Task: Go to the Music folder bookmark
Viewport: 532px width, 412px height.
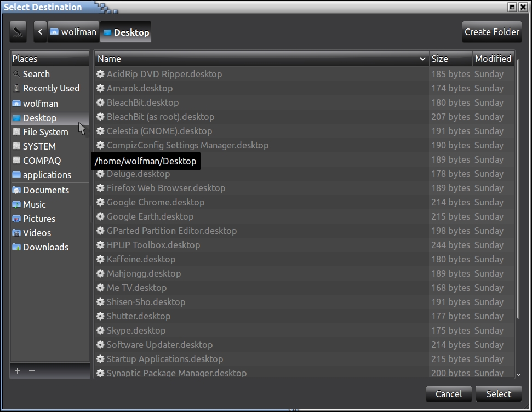Action: coord(35,204)
